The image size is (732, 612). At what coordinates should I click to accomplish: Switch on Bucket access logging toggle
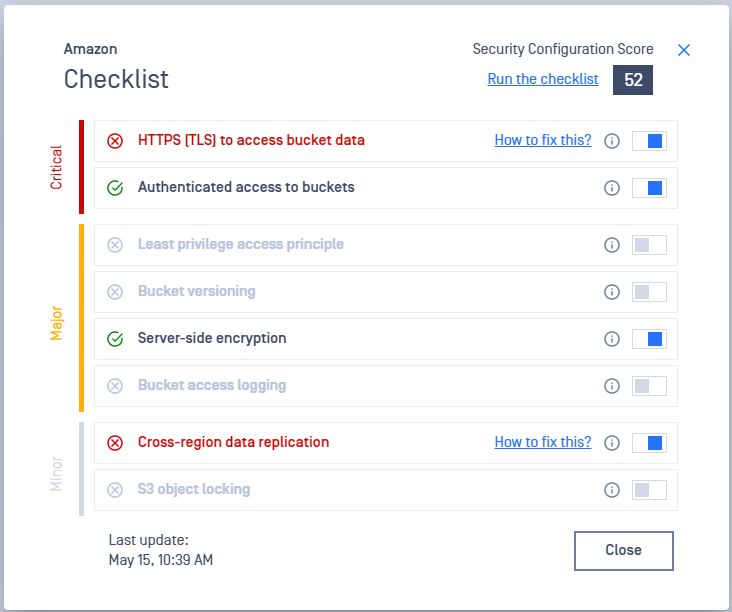coord(649,386)
